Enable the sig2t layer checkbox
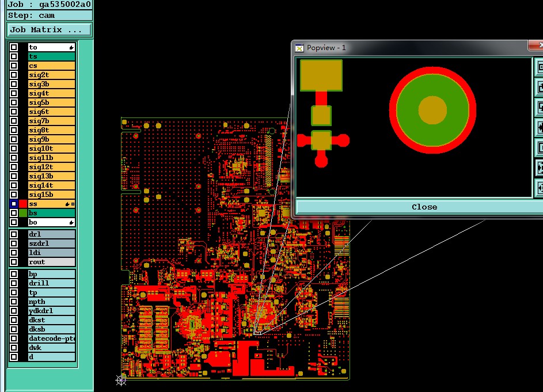Screen dimensions: 543x392 click(x=13, y=75)
